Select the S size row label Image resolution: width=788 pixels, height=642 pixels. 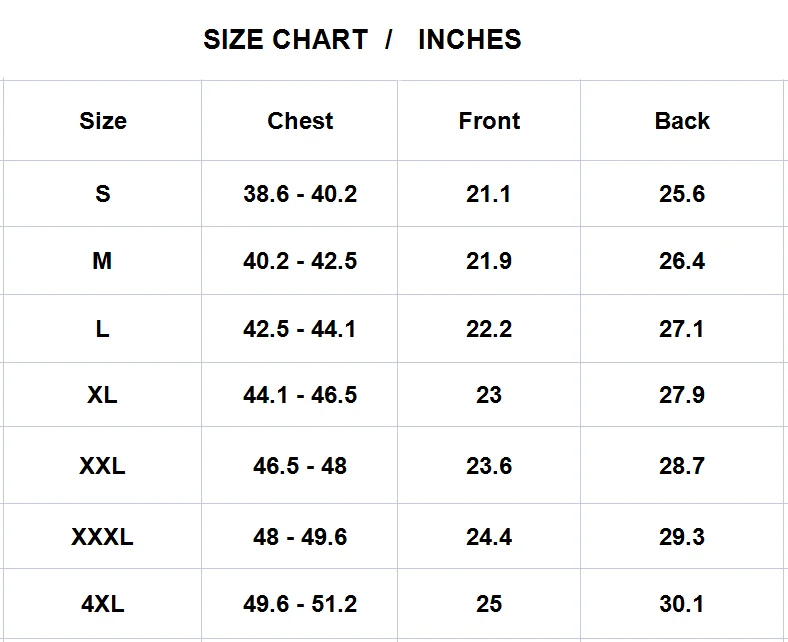pos(103,194)
